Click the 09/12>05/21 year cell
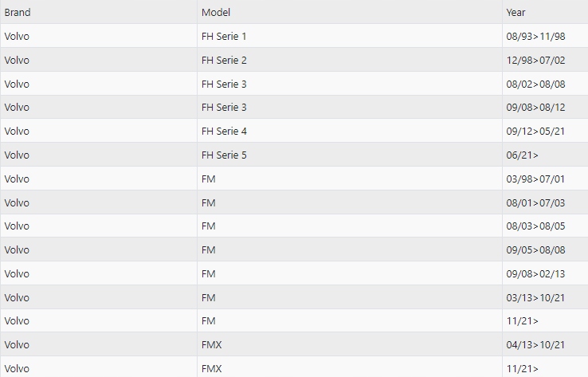 pyautogui.click(x=535, y=132)
